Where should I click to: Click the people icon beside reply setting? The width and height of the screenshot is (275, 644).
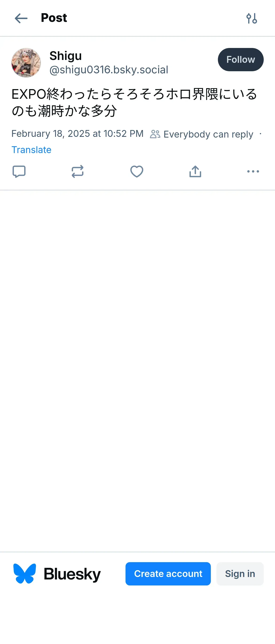coord(155,134)
